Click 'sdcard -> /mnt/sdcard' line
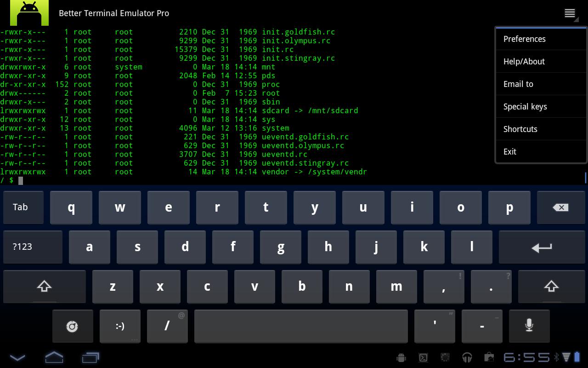 pos(310,111)
